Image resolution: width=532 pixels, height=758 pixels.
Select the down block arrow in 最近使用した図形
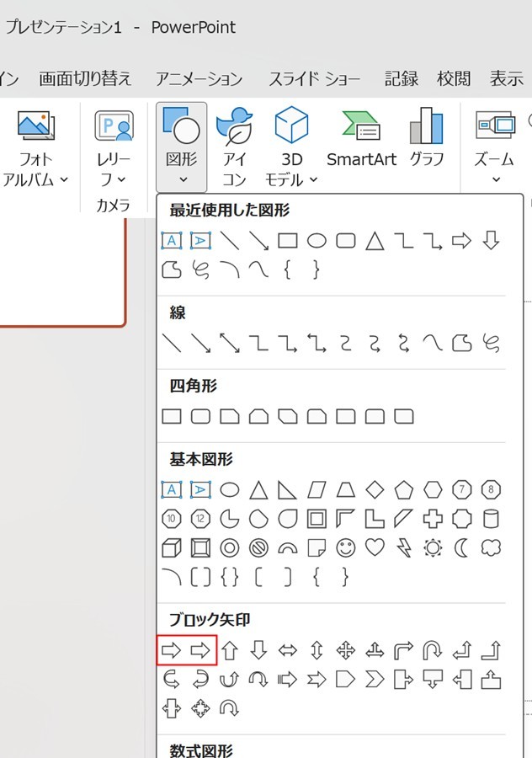coord(491,240)
